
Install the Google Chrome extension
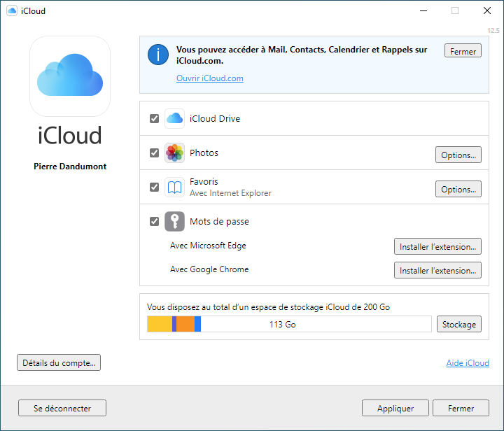(437, 270)
